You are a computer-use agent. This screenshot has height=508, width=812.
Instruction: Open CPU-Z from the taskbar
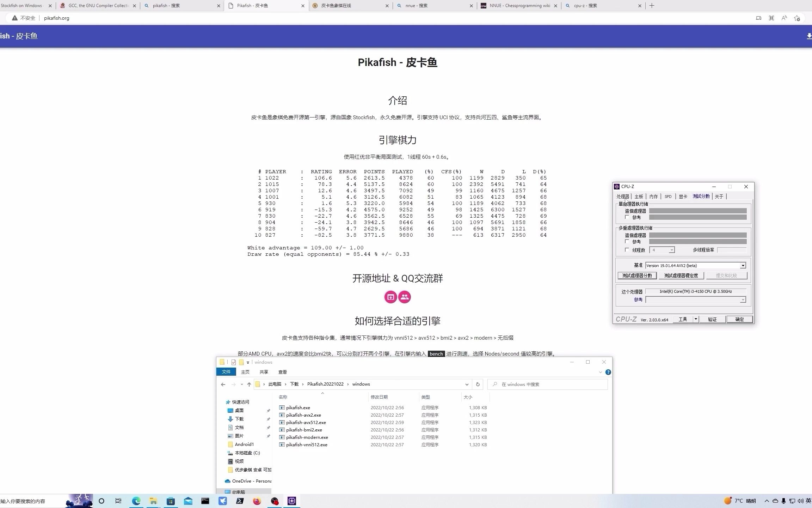[291, 501]
